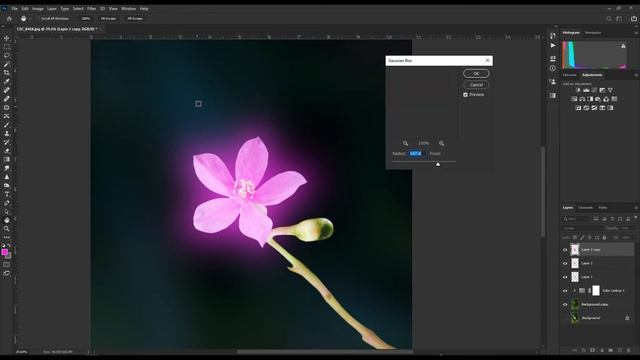Click the Fit Screen button
640x360 pixels.
[108, 18]
